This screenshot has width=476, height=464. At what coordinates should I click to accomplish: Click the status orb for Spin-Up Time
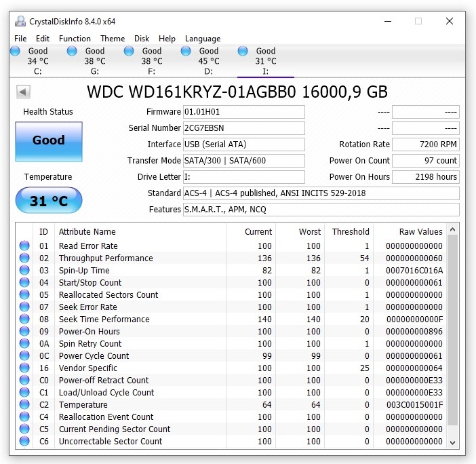(24, 270)
